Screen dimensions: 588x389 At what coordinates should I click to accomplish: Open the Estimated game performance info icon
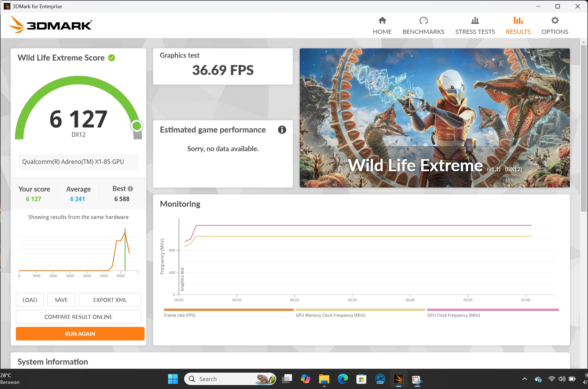[282, 130]
